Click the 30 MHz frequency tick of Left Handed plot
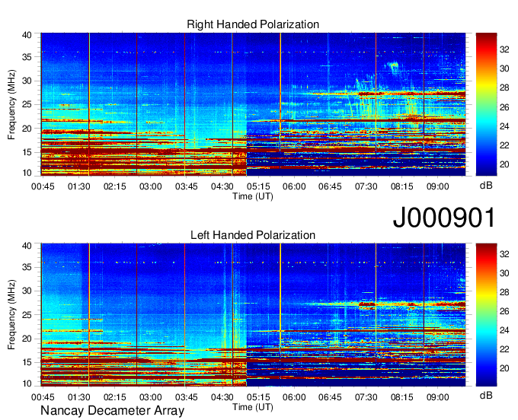The image size is (518, 420). click(27, 291)
